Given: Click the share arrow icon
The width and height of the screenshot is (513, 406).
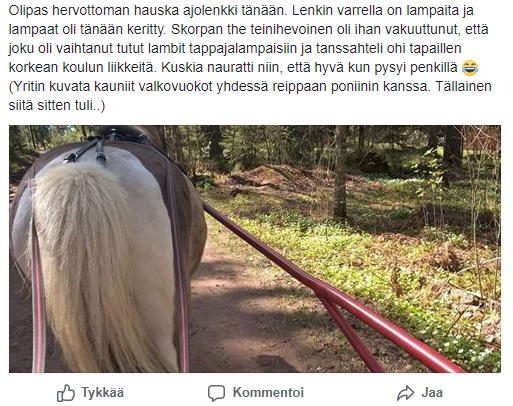Looking at the screenshot, I should [x=405, y=393].
